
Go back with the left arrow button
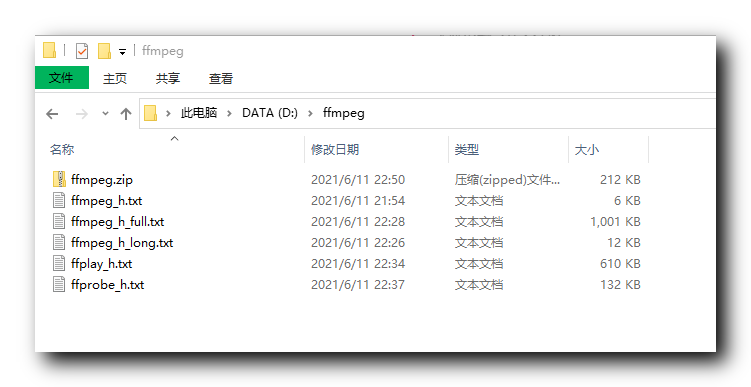[x=52, y=114]
